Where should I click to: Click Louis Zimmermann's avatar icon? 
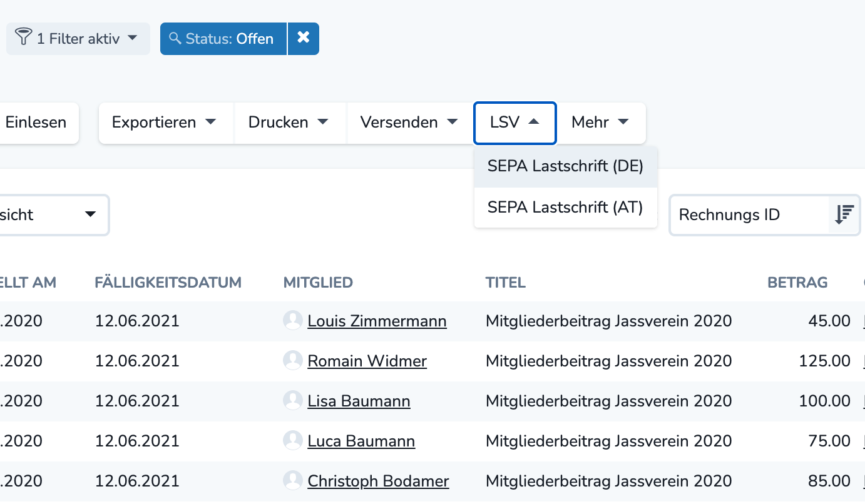click(292, 320)
